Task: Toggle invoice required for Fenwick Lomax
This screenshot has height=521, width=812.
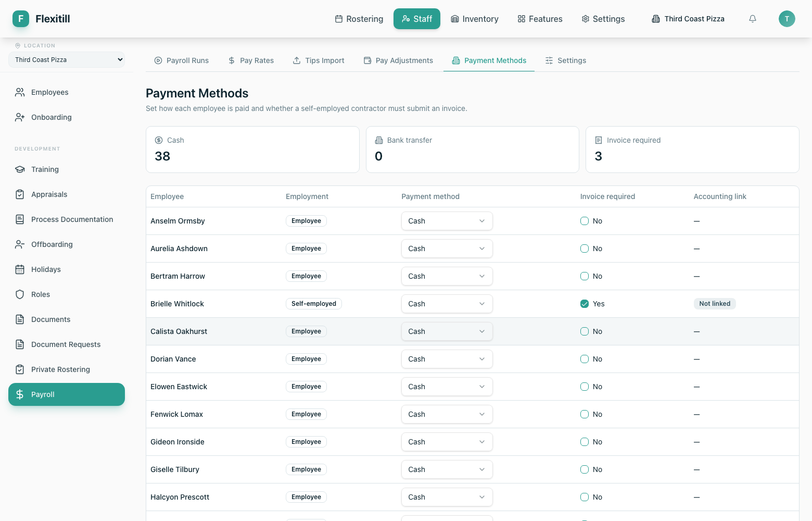Action: tap(585, 414)
